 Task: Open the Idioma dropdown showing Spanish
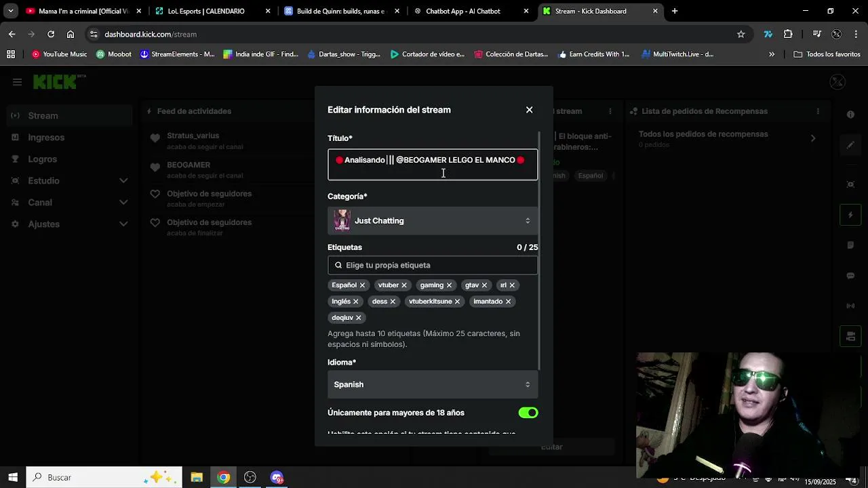(x=433, y=384)
